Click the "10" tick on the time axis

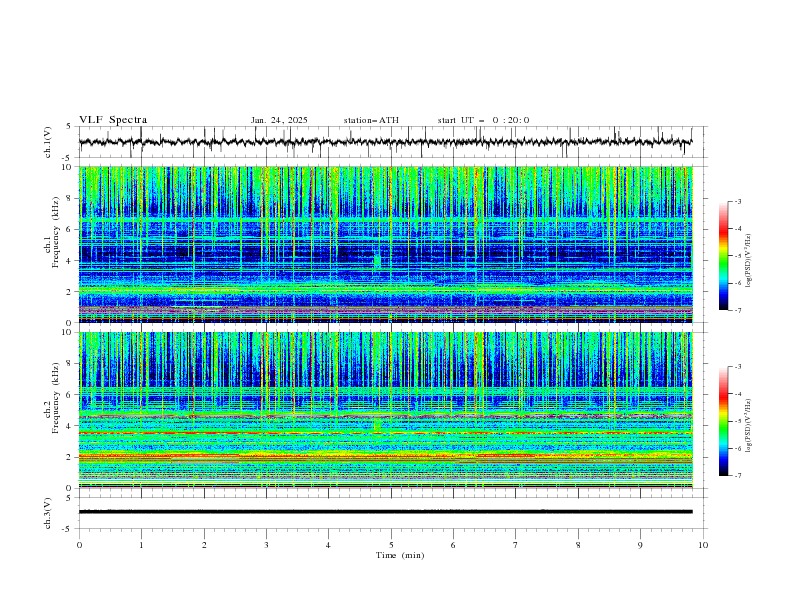(x=703, y=545)
